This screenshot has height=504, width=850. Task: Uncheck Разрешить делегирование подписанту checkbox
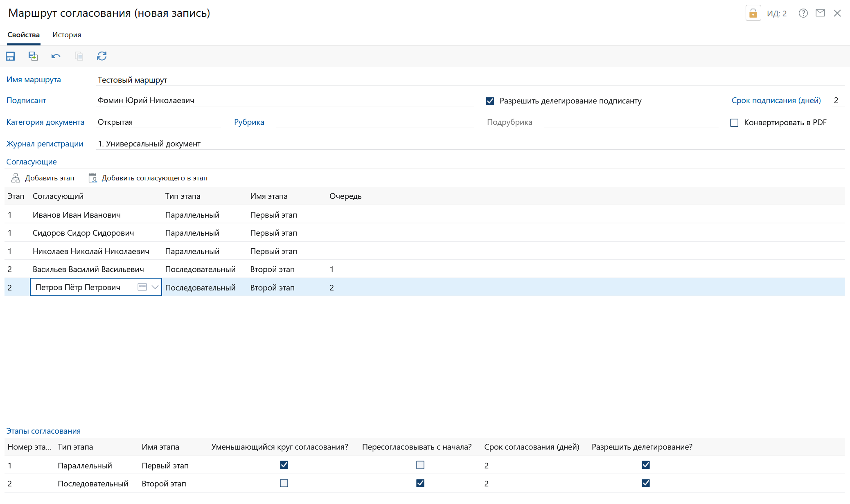pos(490,101)
